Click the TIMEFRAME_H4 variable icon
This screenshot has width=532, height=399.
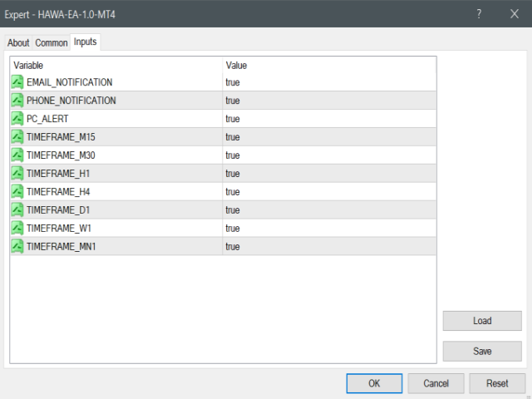pyautogui.click(x=17, y=192)
